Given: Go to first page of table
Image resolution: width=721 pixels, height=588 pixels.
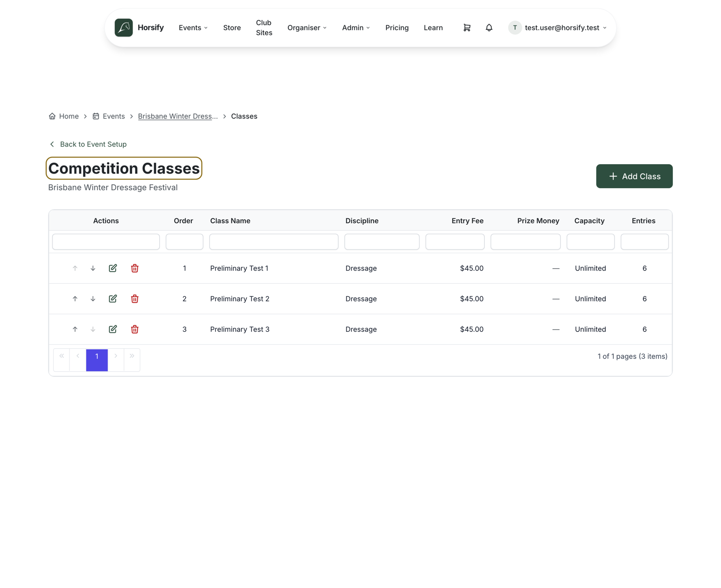Looking at the screenshot, I should pyautogui.click(x=62, y=359).
